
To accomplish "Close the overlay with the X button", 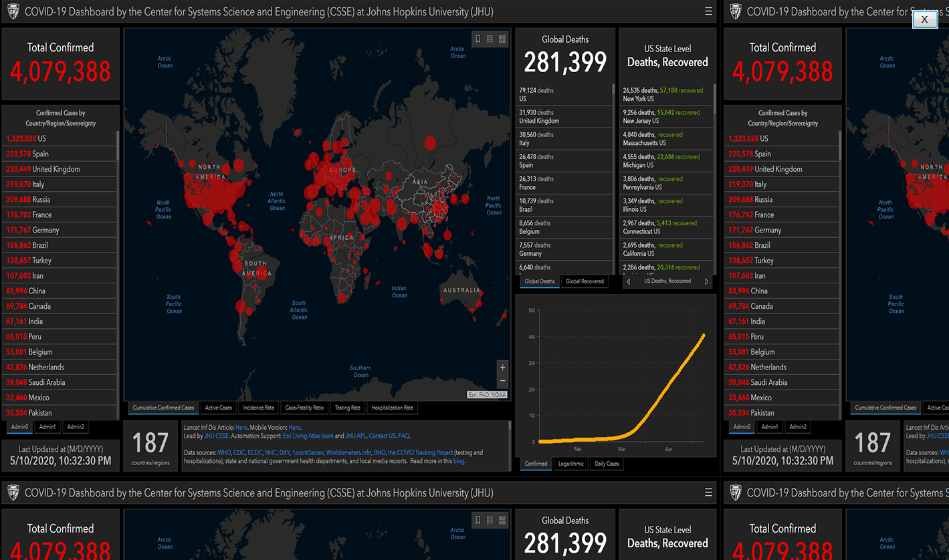I will (924, 19).
